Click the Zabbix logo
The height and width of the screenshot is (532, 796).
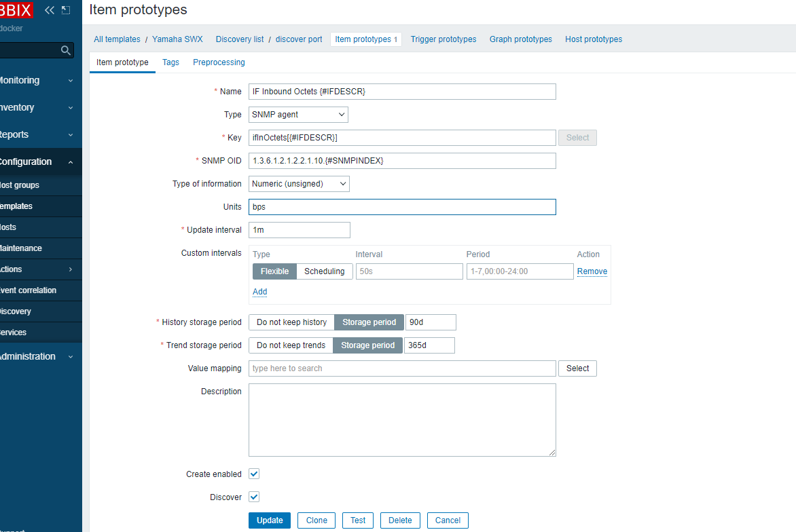tap(16, 9)
